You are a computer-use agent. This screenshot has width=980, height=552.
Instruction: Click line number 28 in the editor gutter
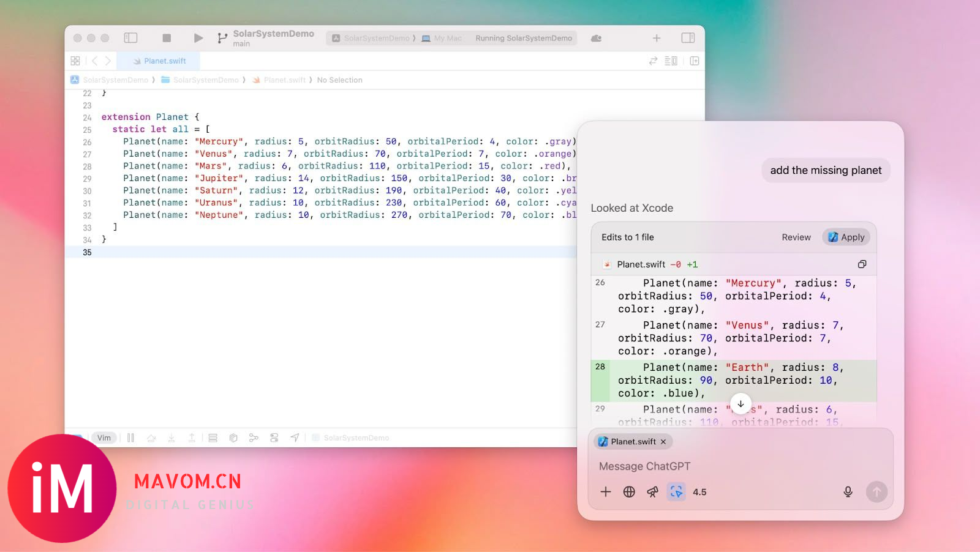[x=87, y=166]
